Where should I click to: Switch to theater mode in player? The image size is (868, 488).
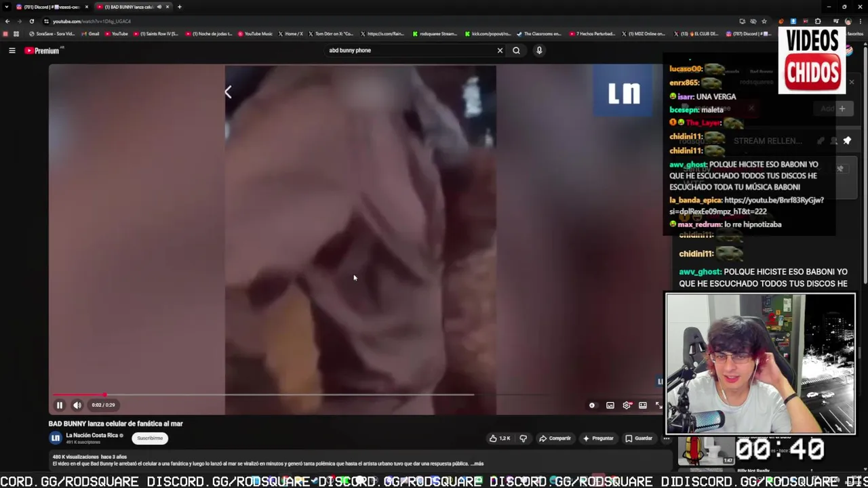(x=643, y=405)
